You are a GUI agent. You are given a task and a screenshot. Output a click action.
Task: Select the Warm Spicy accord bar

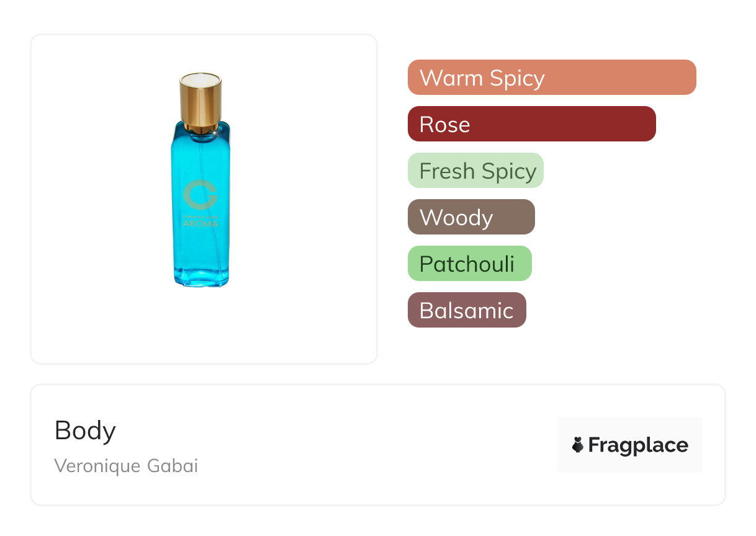pos(551,78)
